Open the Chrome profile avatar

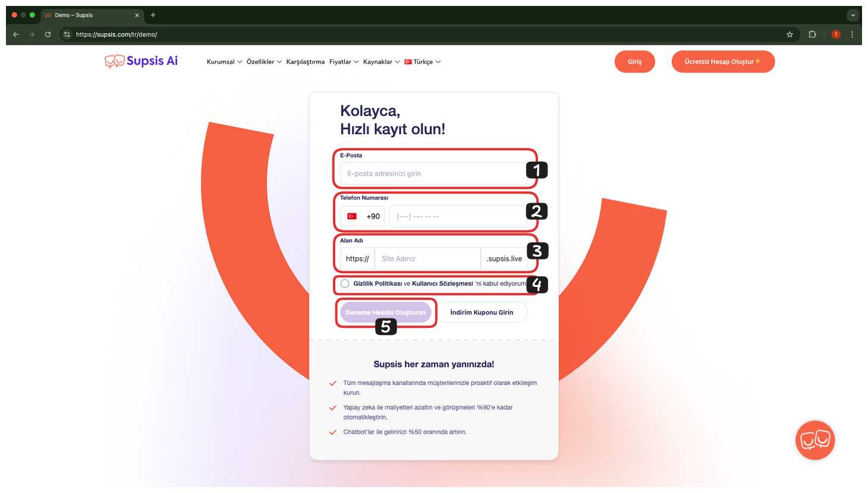click(x=836, y=34)
